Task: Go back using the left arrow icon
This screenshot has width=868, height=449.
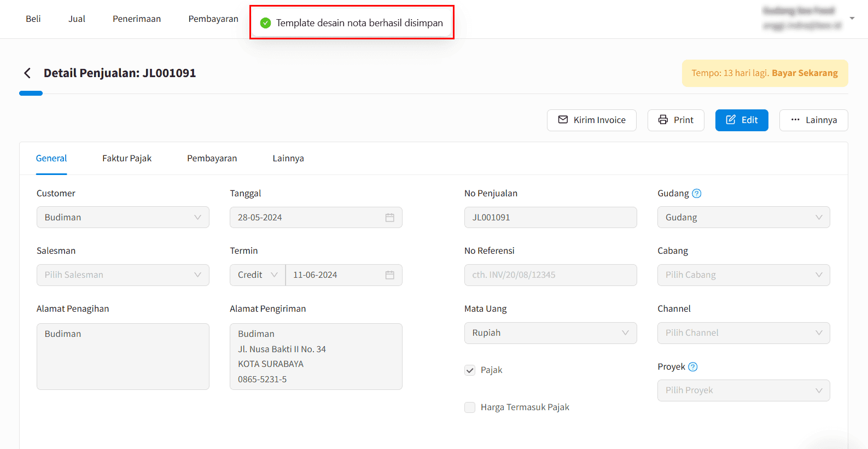Action: pos(27,73)
